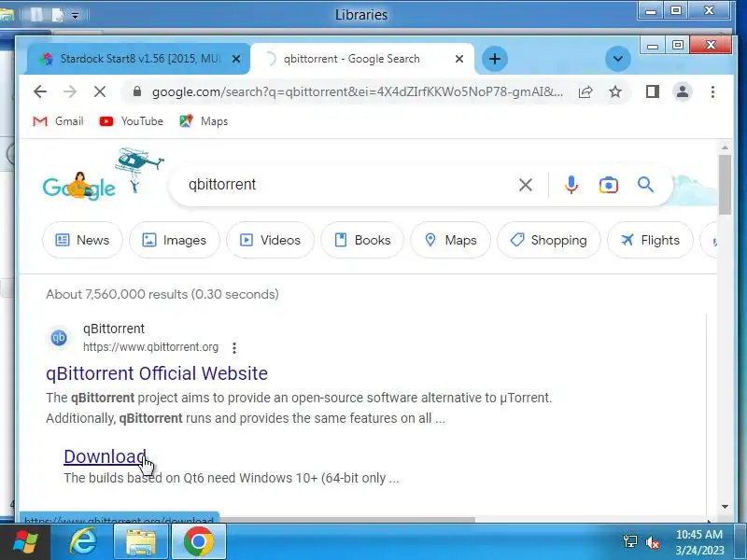Click the padlock site info icon

tap(137, 91)
